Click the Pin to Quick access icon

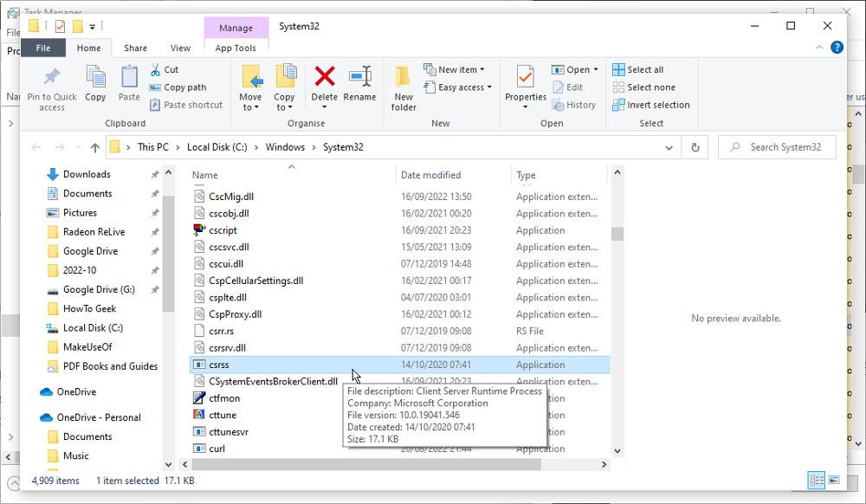[x=51, y=87]
